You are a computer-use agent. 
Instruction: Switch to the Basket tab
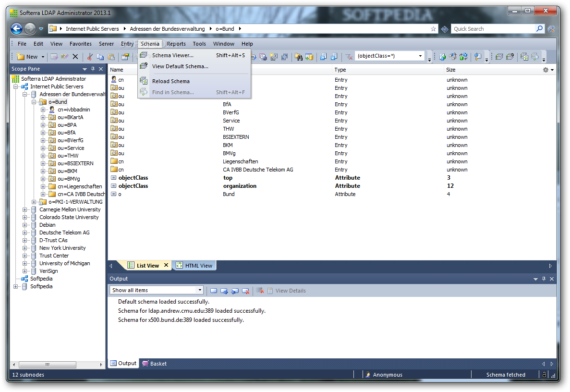point(155,363)
